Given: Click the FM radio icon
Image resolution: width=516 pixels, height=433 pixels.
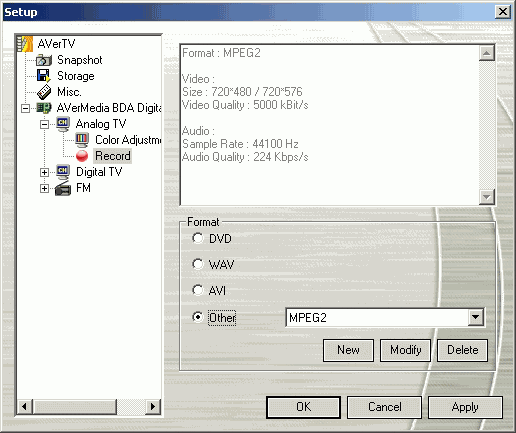Looking at the screenshot, I should tap(63, 188).
